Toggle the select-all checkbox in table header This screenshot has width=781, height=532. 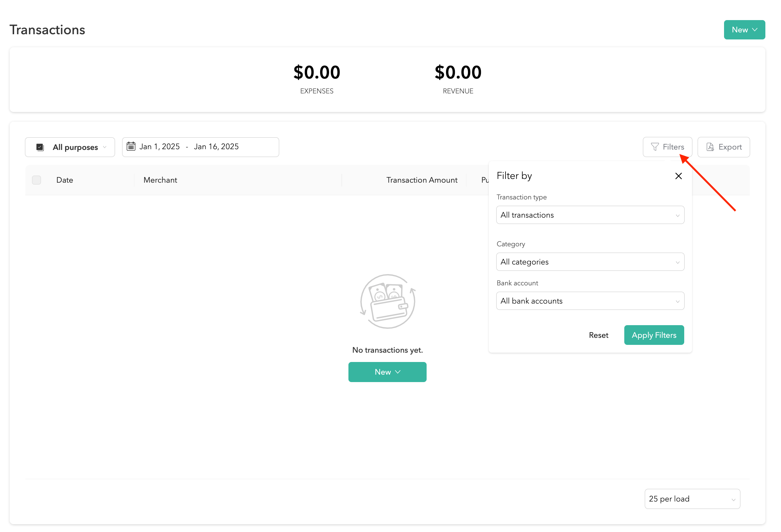click(36, 180)
